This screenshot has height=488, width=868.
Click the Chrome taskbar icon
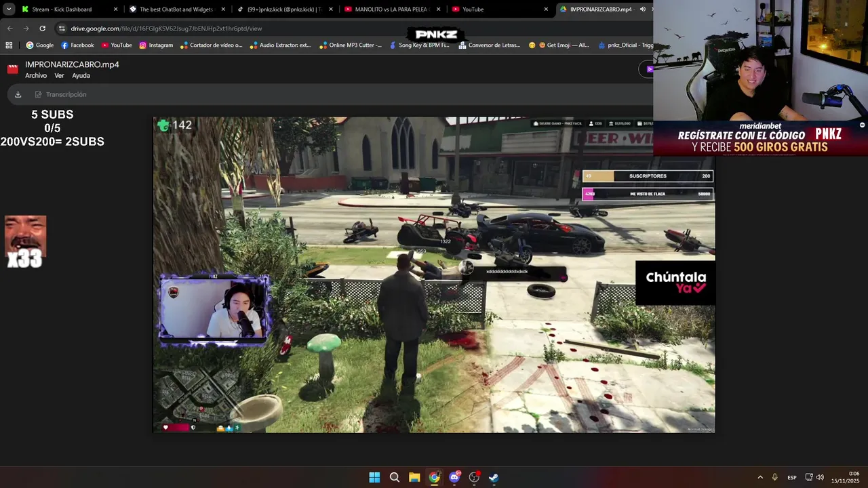pos(434,477)
